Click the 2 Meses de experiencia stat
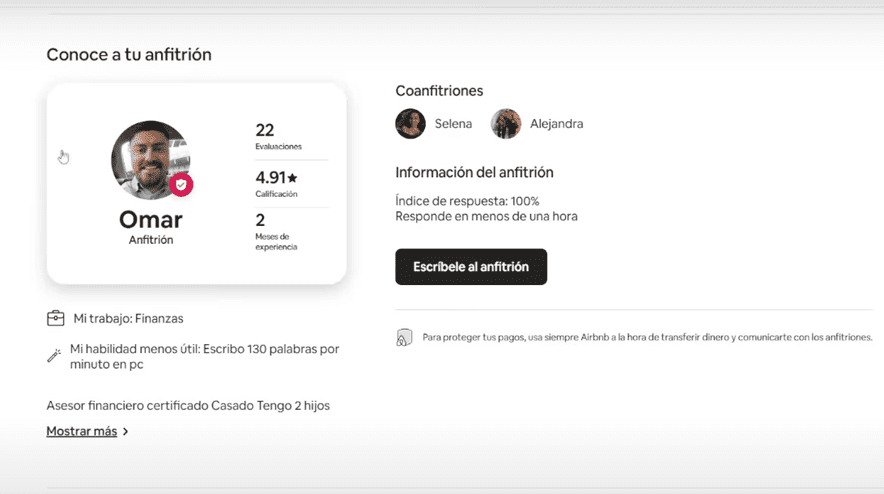The height and width of the screenshot is (494, 884). [275, 231]
